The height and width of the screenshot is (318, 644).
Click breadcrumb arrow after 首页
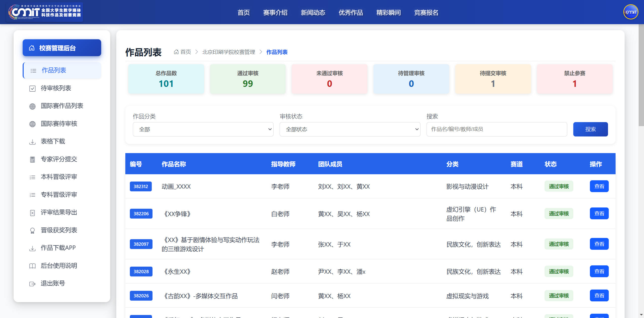click(x=197, y=52)
